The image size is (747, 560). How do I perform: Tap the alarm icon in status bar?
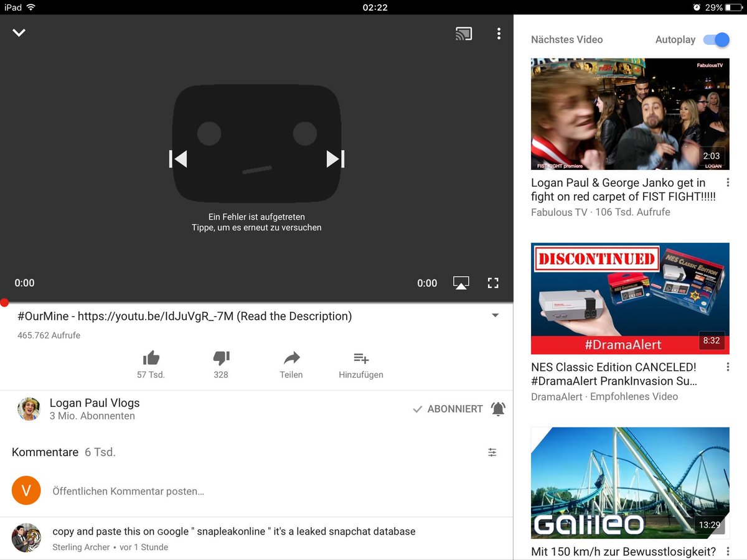point(697,7)
